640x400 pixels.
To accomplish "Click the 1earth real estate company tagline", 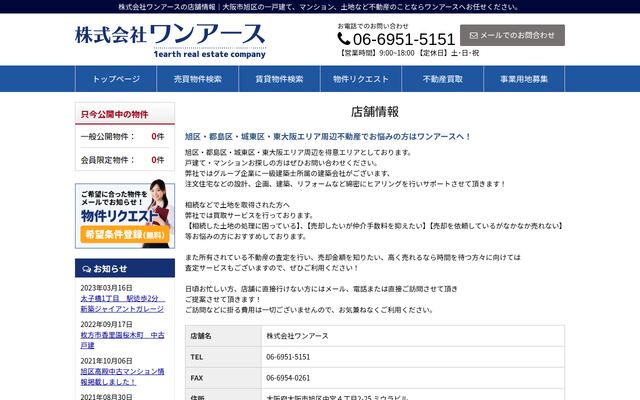I will click(209, 54).
